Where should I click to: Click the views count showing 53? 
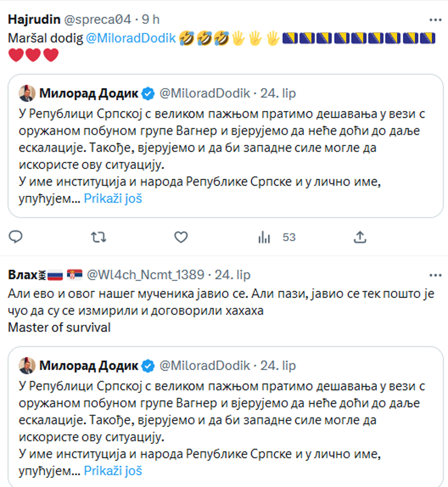click(x=288, y=237)
